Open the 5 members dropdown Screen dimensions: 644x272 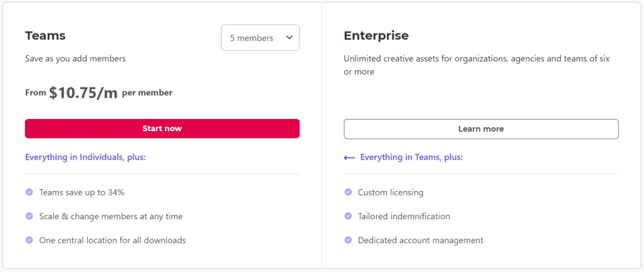coord(260,38)
